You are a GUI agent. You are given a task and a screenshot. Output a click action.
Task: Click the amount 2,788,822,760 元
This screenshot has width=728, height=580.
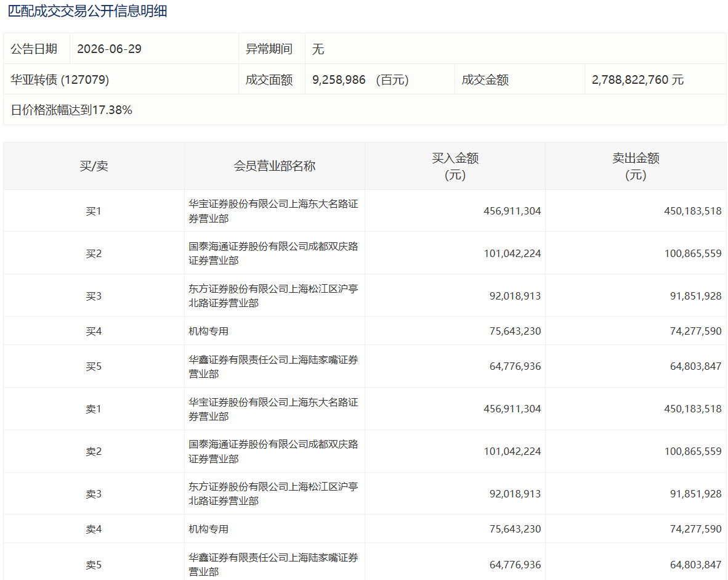click(x=637, y=80)
